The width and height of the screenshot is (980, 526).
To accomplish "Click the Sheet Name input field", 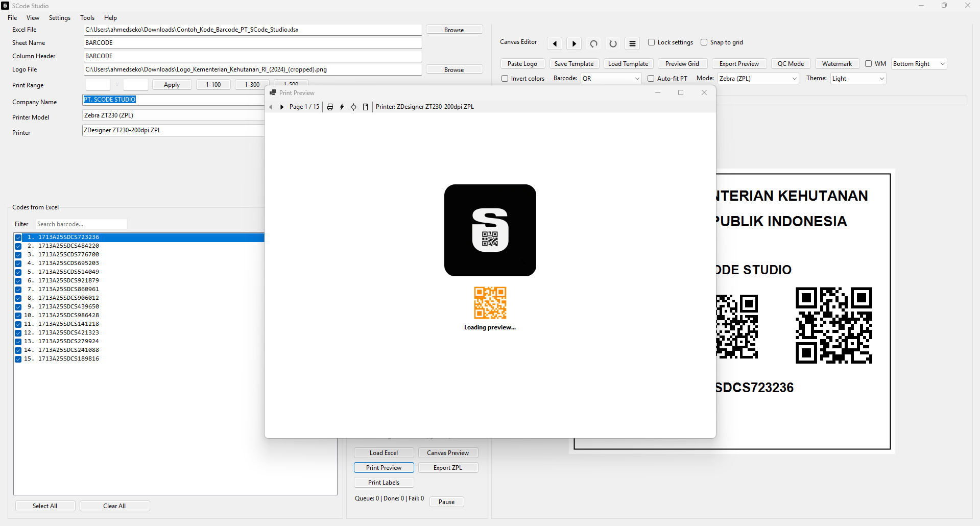I will (x=253, y=43).
